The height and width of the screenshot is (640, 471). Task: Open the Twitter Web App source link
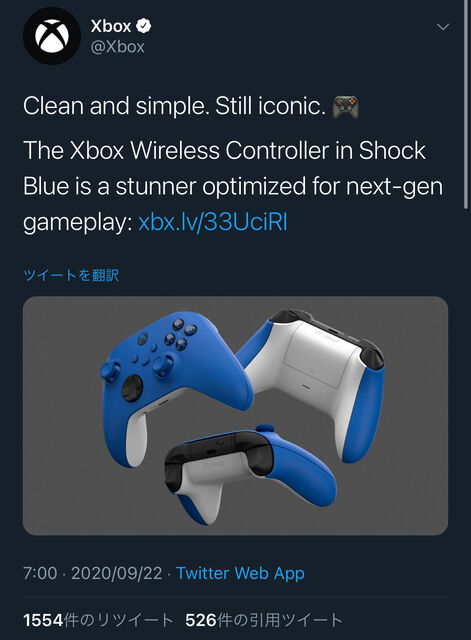coord(240,573)
